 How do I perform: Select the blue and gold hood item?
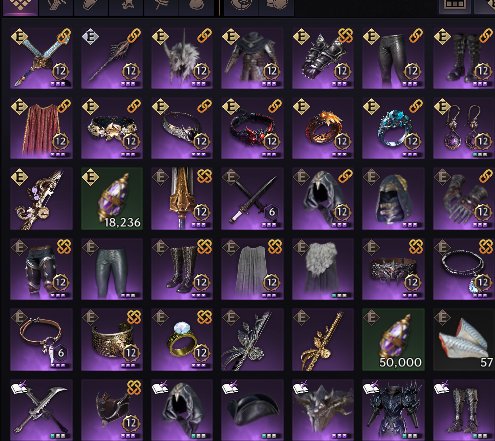[x=393, y=199]
